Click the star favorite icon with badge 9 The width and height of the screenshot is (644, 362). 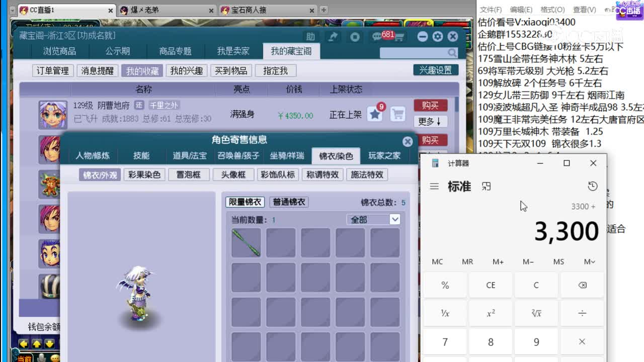374,114
